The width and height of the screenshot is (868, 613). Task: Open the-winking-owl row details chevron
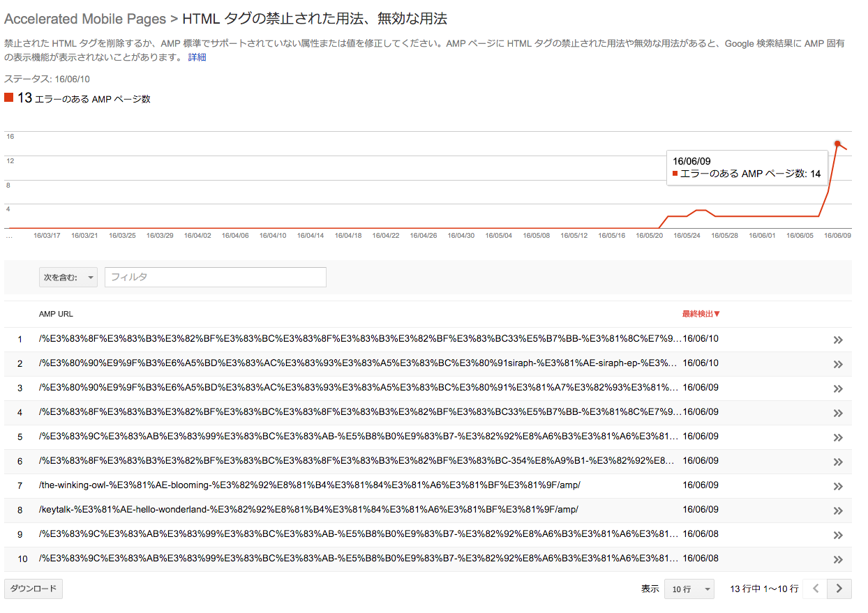click(x=838, y=486)
